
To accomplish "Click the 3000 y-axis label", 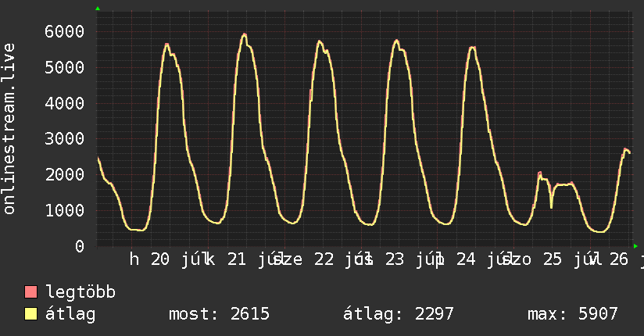I will tap(65, 139).
